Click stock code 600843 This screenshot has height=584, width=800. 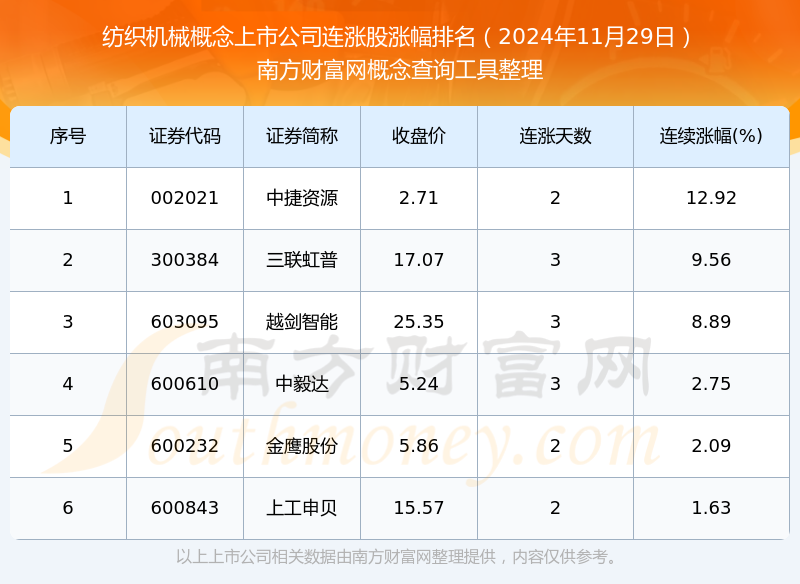point(185,508)
